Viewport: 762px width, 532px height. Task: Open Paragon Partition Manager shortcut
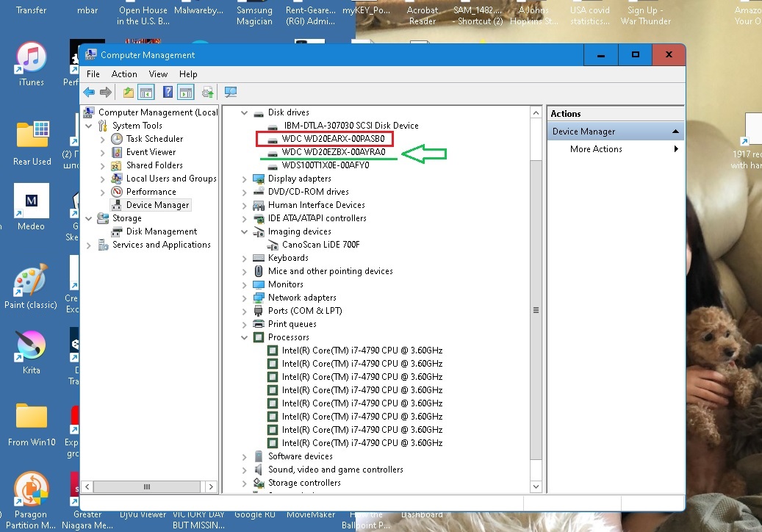pos(31,500)
